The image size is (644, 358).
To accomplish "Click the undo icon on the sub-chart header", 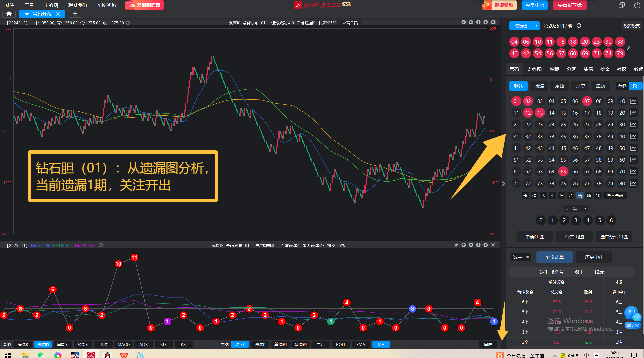I will click(x=464, y=245).
